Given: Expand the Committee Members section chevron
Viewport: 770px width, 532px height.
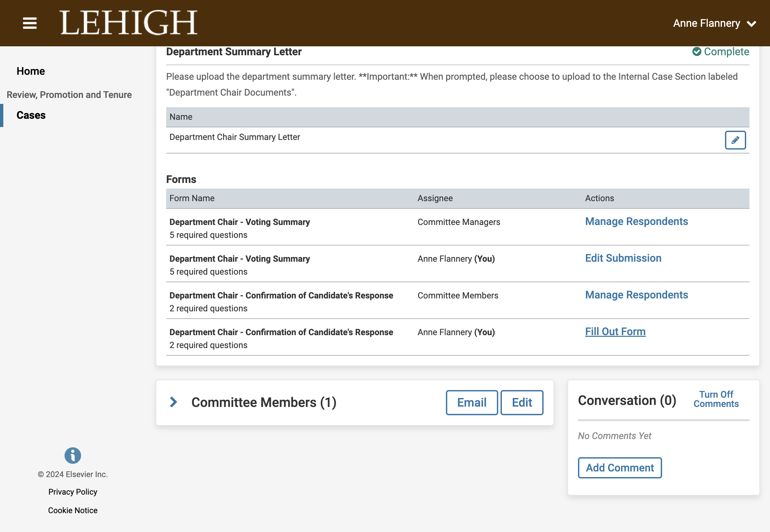Looking at the screenshot, I should tap(173, 402).
